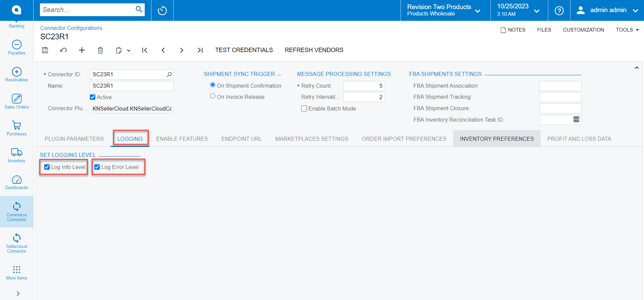The height and width of the screenshot is (300, 644).
Task: Click the Undo arrow icon
Action: pyautogui.click(x=63, y=50)
